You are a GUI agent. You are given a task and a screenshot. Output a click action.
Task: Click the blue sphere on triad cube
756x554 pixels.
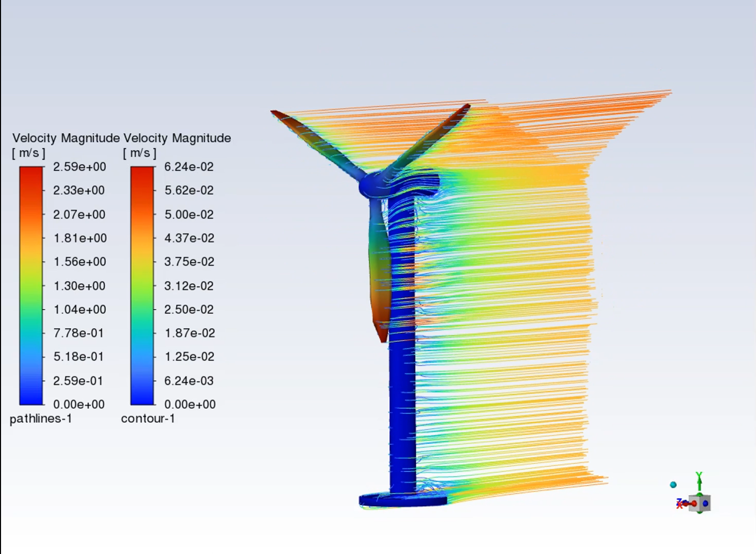[706, 504]
